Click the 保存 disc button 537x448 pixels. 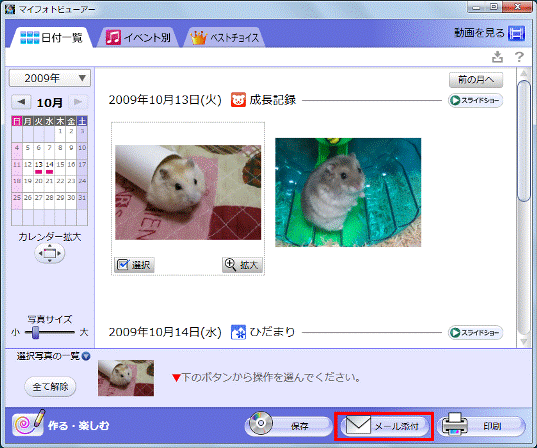click(x=288, y=425)
